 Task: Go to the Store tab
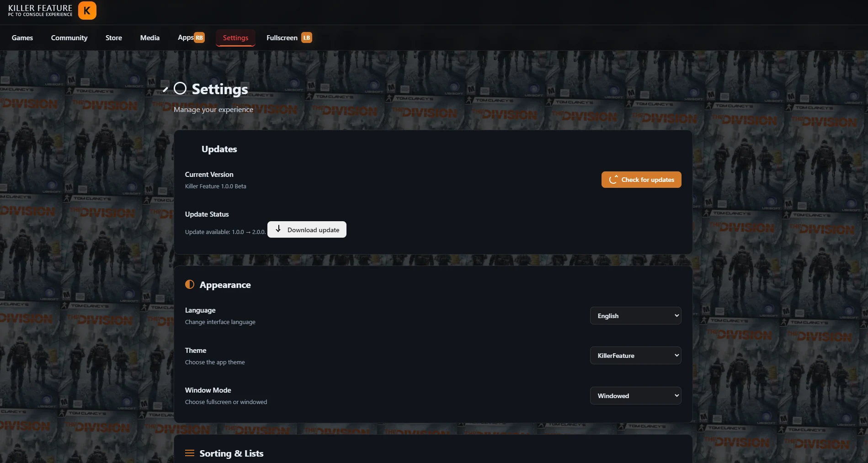114,38
